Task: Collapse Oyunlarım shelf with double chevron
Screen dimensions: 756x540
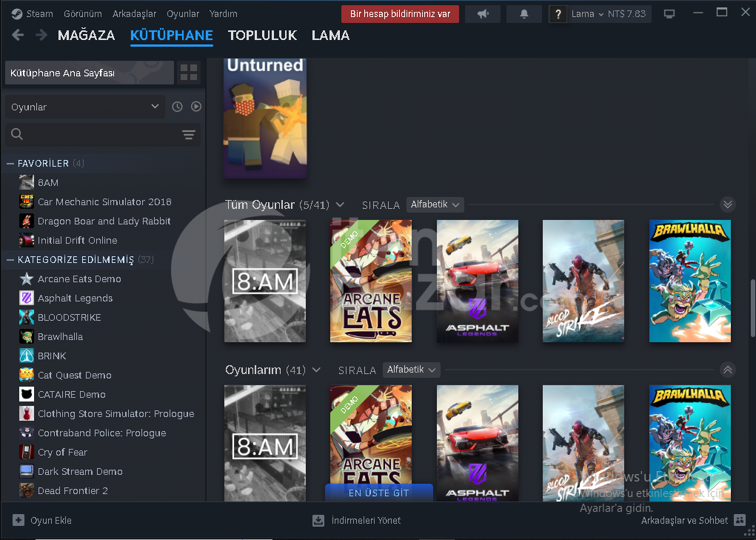Action: tap(728, 370)
